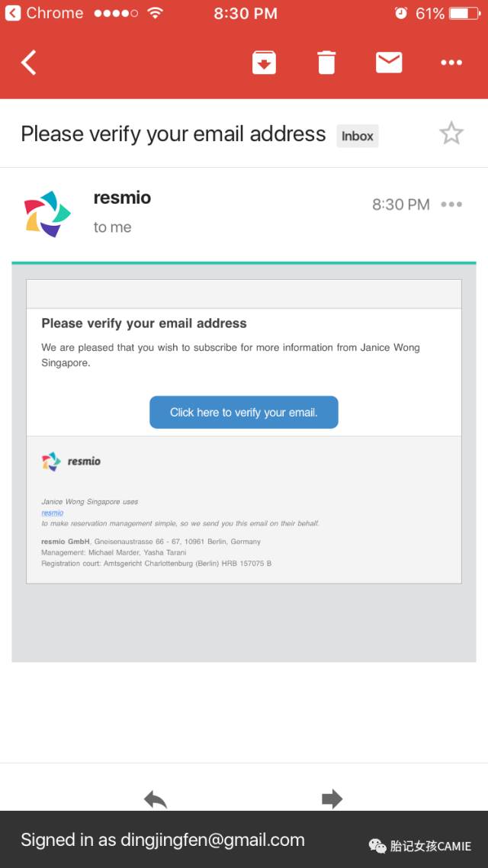Reply to the email
Screen dimensions: 488x868
[x=156, y=799]
